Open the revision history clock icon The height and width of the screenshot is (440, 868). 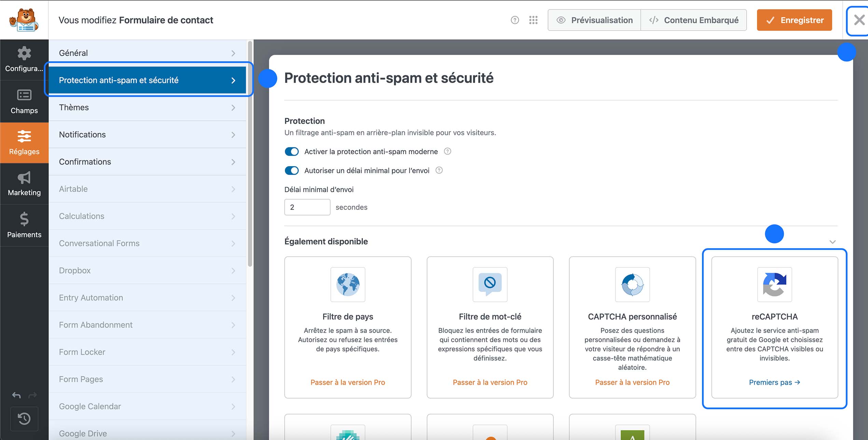(24, 418)
